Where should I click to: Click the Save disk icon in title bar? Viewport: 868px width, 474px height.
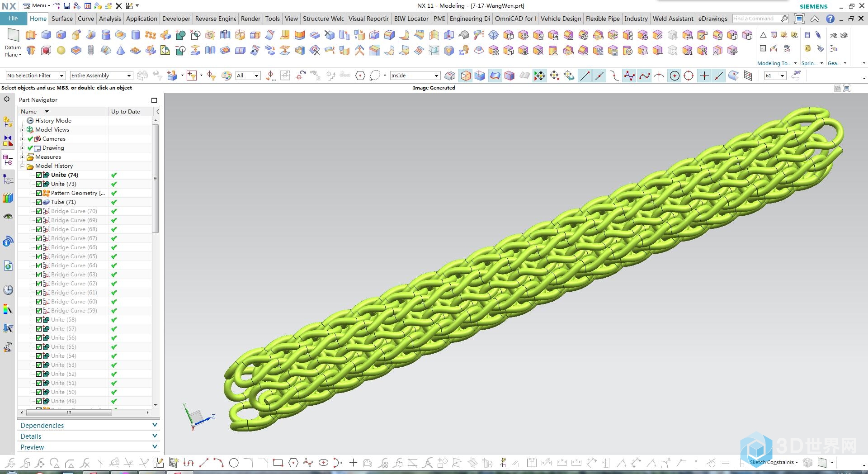[x=67, y=6]
